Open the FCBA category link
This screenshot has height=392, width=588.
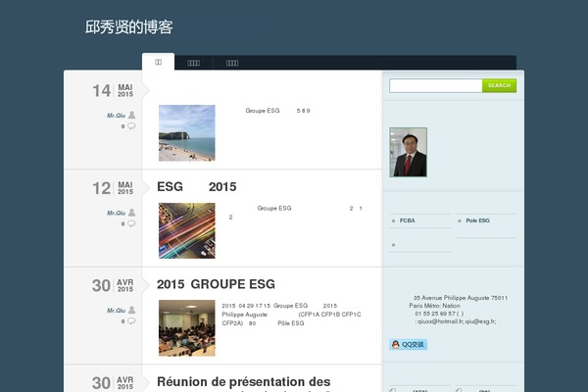coord(408,220)
